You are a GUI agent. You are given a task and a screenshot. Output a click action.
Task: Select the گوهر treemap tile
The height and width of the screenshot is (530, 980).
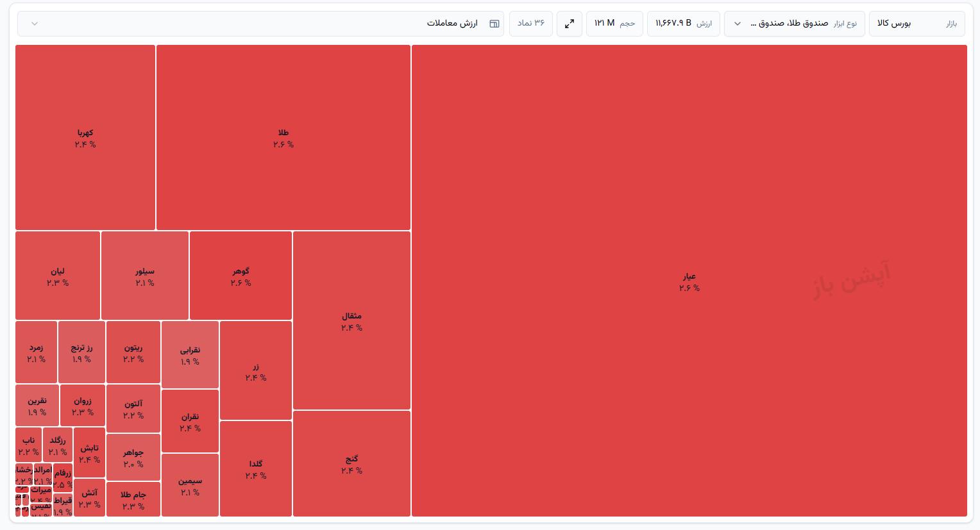(241, 276)
